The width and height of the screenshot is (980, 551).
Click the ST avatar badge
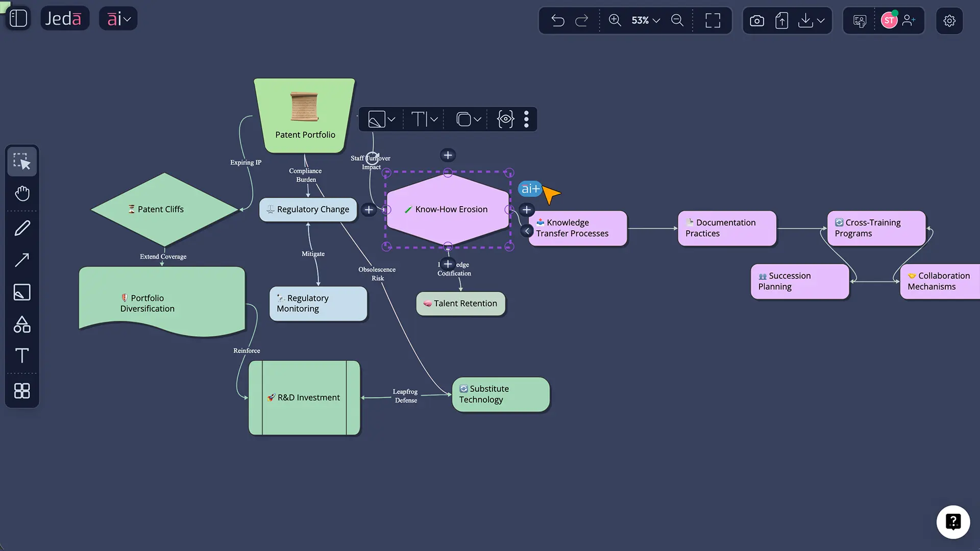pyautogui.click(x=890, y=20)
